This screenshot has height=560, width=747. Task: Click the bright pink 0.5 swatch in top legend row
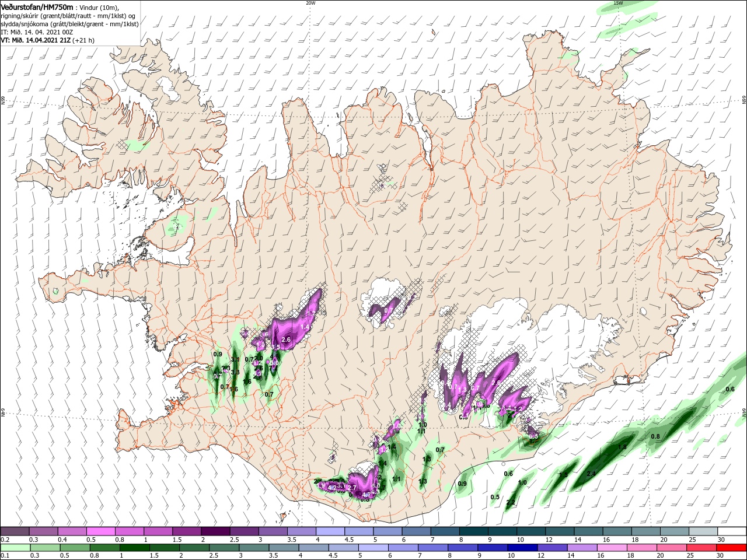[101, 531]
